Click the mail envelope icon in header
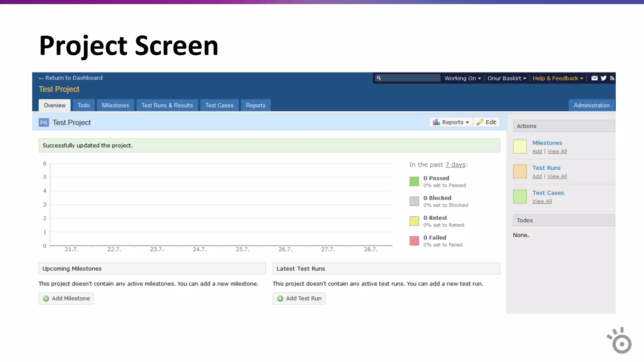 point(594,78)
